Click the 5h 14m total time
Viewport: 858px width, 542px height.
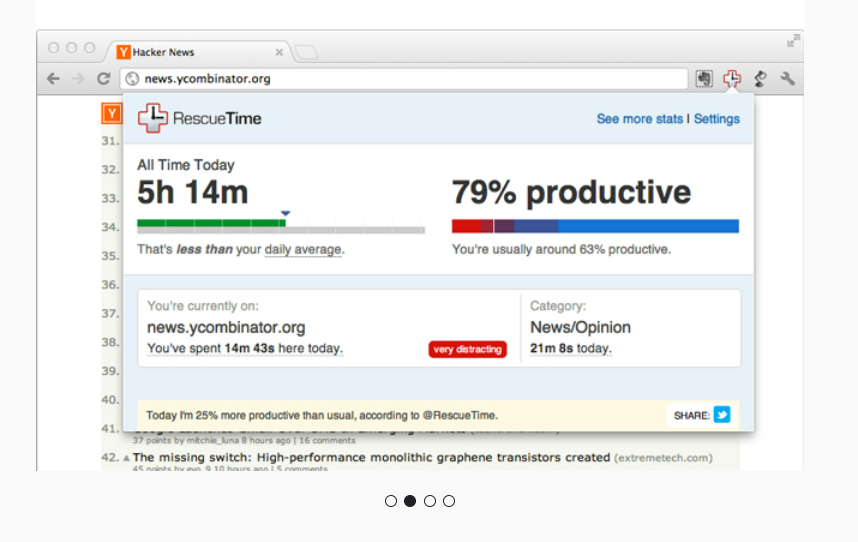click(193, 193)
